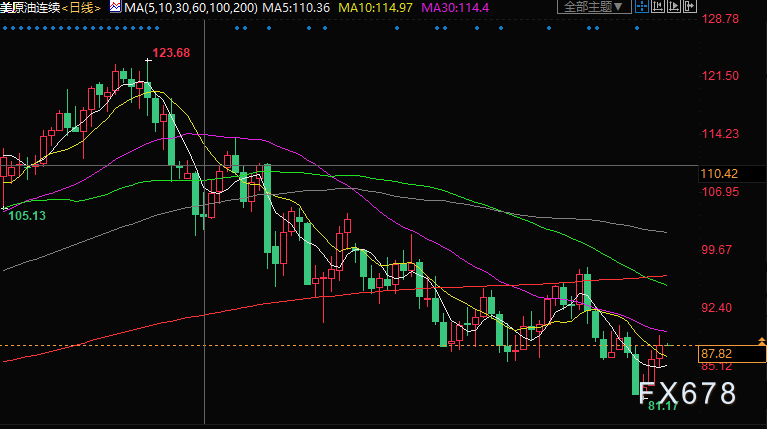Click the 123.68 high price marker

click(x=171, y=53)
